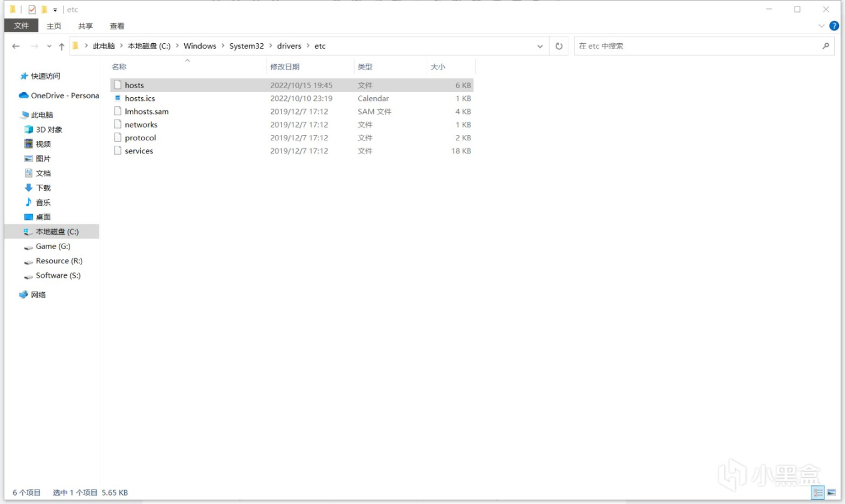Screen dimensions: 845x504
Task: Click the Properties checkmark icon in quick access toolbar
Action: point(32,10)
